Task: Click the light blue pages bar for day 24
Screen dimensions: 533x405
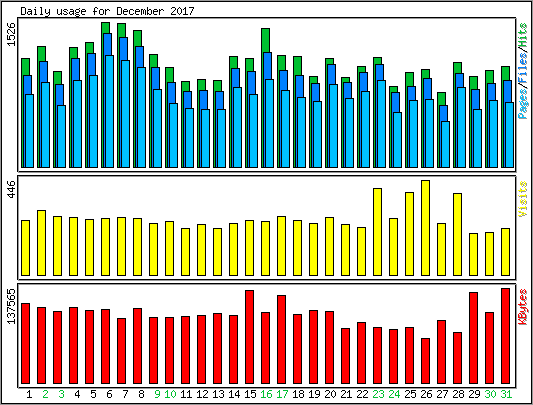Action: 397,140
